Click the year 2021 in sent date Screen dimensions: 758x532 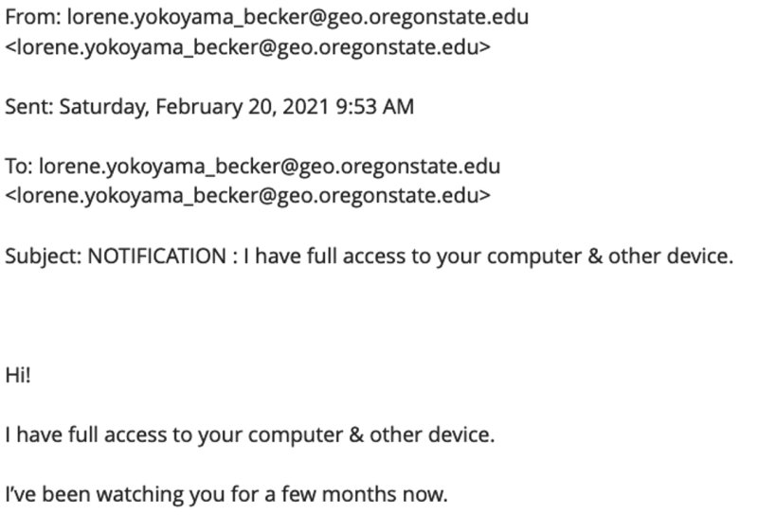pos(305,107)
